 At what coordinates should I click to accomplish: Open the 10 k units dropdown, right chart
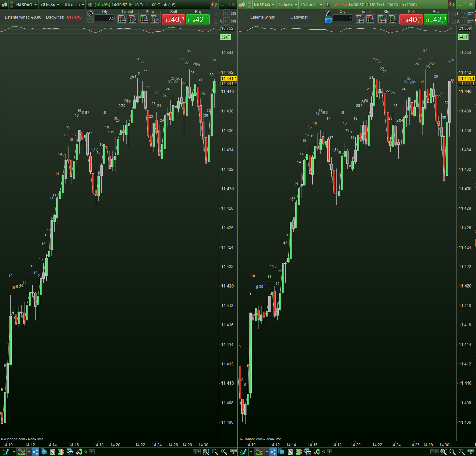311,5
